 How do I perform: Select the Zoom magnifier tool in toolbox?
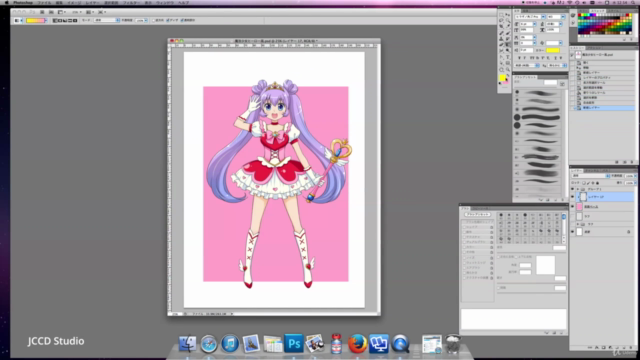click(508, 69)
